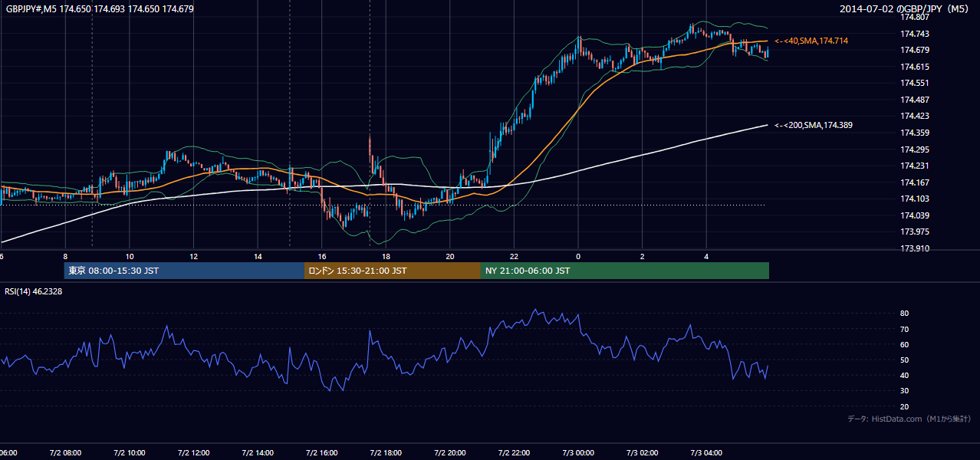Screen dimensions: 980x460
Task: Click price axis value 174.743
Action: tap(914, 34)
